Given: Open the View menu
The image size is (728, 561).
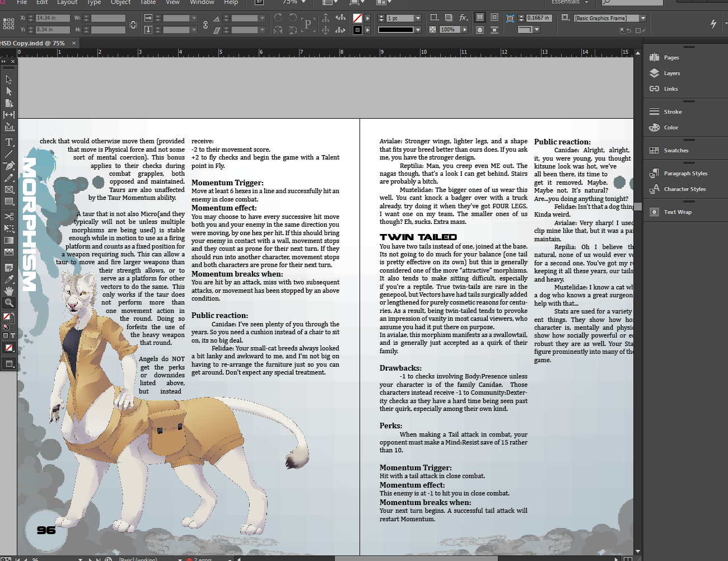Looking at the screenshot, I should [172, 2].
